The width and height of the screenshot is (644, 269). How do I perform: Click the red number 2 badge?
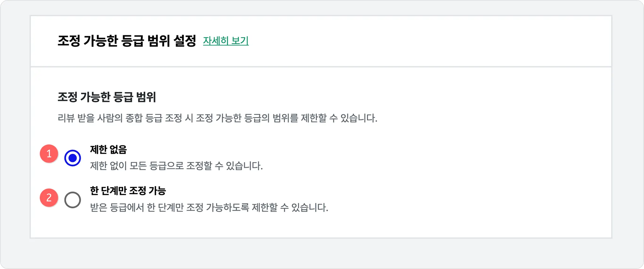click(49, 198)
